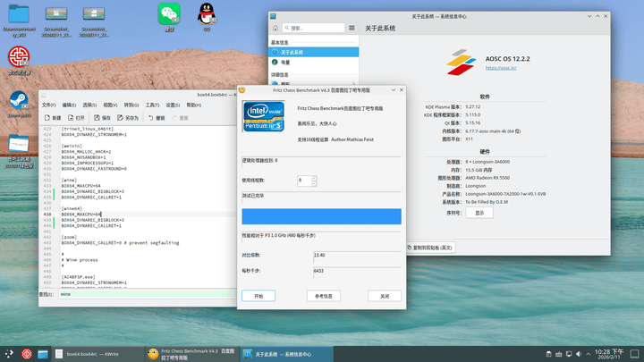Select 电量 (Energy) in the System Info sidebar

point(285,63)
